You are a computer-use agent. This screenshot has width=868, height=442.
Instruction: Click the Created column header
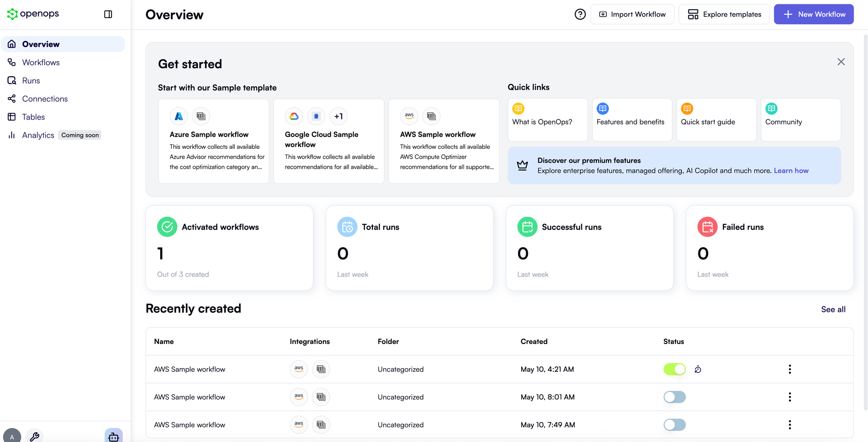[534, 341]
